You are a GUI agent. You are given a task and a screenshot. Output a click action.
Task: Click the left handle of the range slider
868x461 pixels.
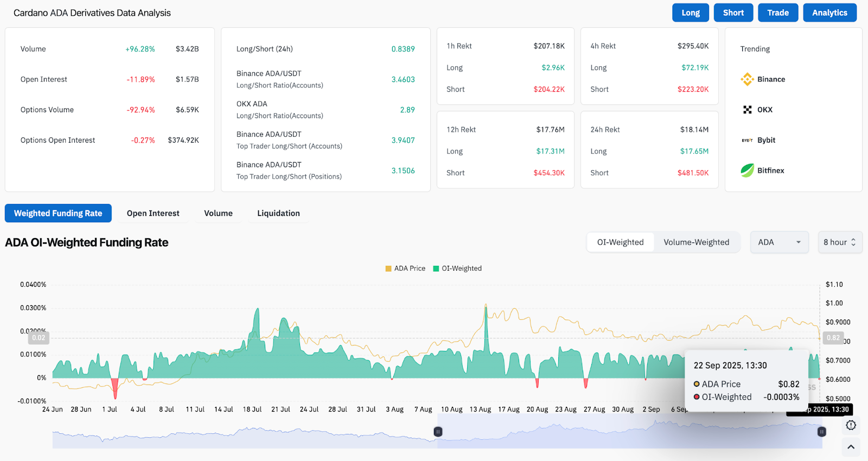[x=438, y=432]
